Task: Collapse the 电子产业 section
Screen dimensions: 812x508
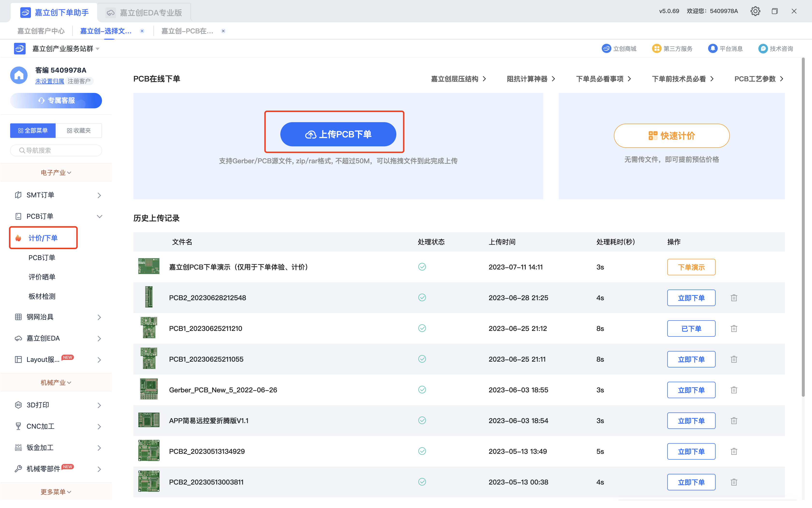Action: click(56, 172)
